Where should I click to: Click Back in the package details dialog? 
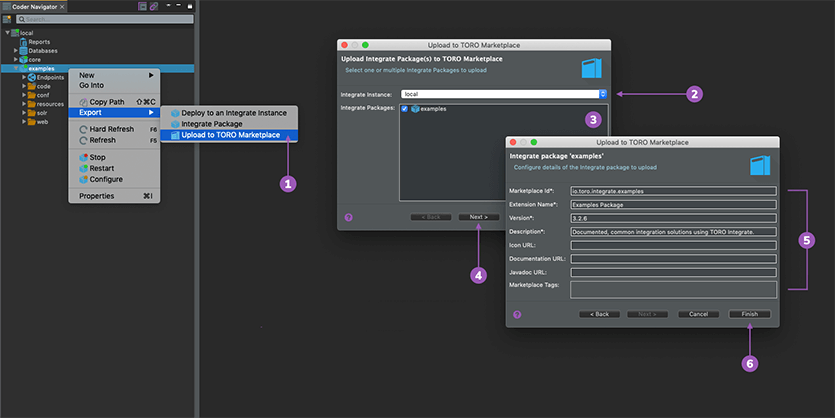pyautogui.click(x=599, y=314)
